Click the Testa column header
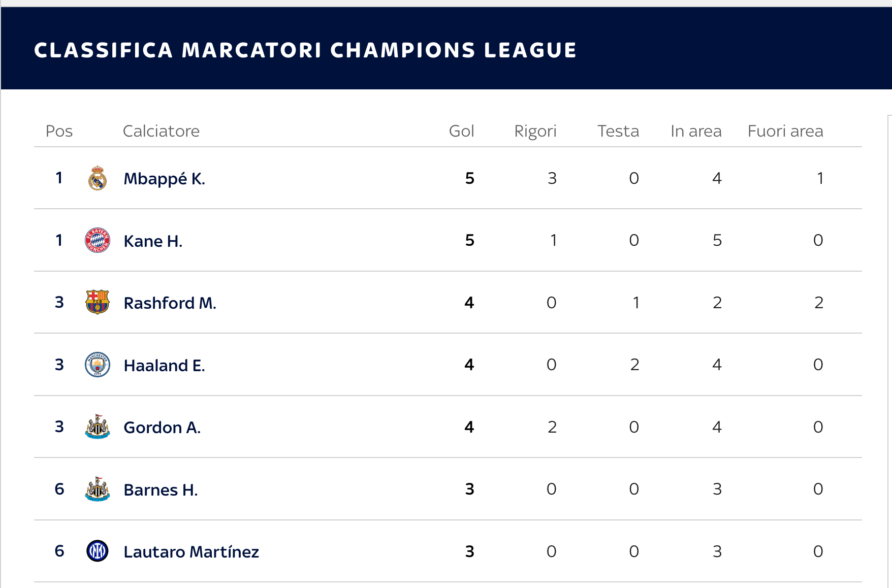The width and height of the screenshot is (892, 588). (618, 131)
